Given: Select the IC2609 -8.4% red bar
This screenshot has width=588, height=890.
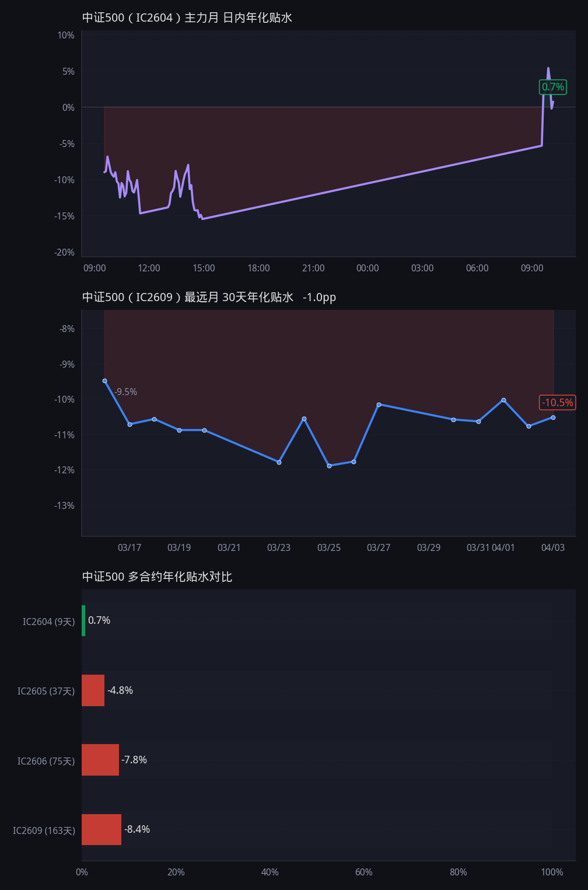Looking at the screenshot, I should coord(101,829).
